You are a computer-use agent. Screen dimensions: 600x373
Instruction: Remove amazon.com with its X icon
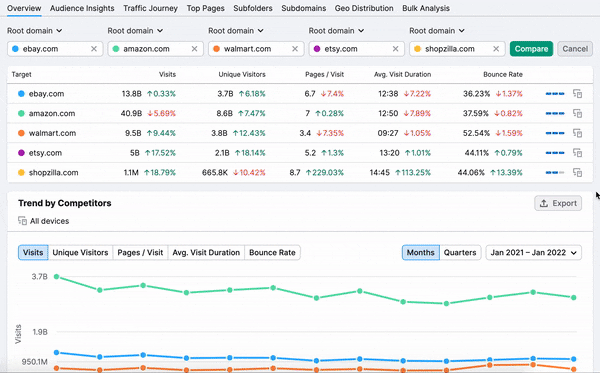click(194, 49)
